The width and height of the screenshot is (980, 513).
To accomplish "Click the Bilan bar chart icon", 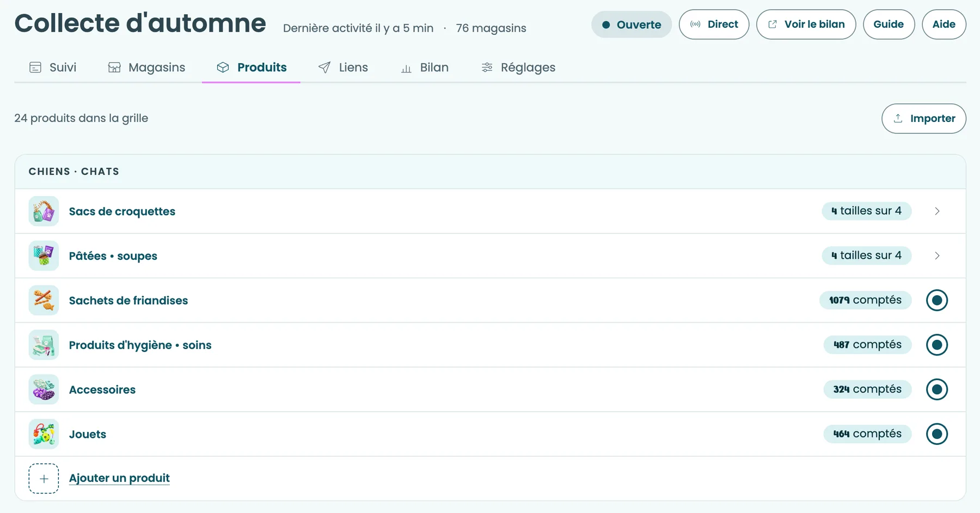I will click(x=406, y=68).
